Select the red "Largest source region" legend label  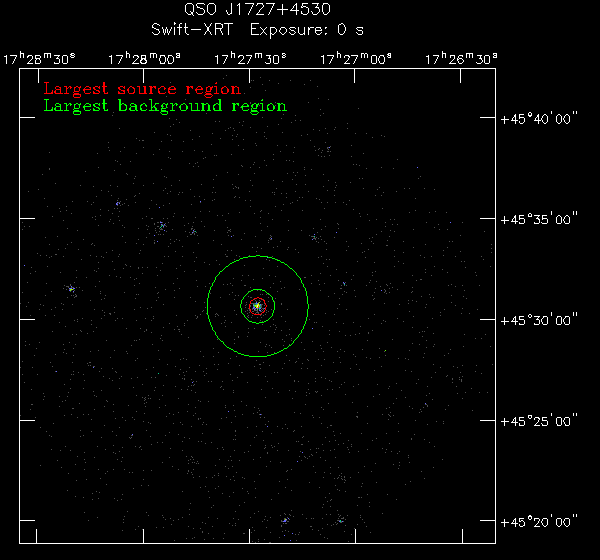click(x=142, y=89)
